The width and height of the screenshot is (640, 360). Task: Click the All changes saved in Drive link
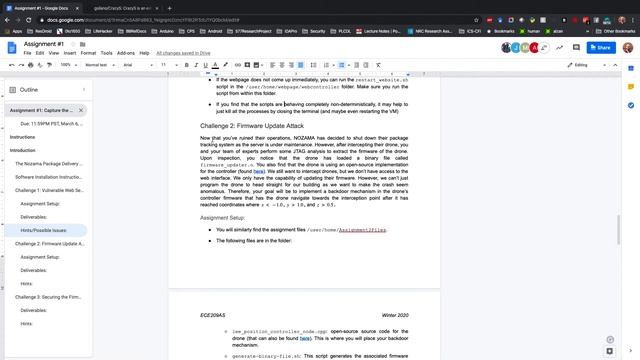(x=183, y=53)
